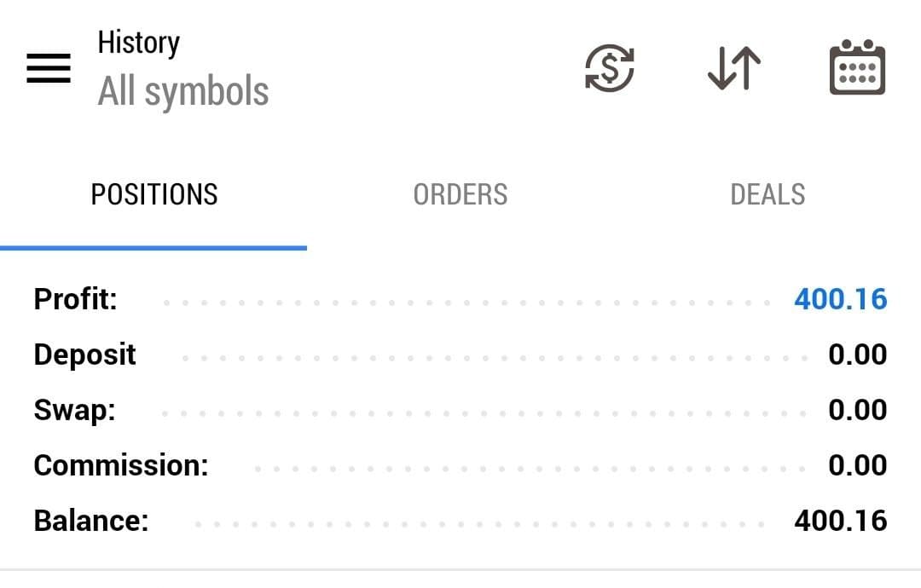The height and width of the screenshot is (588, 921).
Task: Select the Swap row label
Action: pyautogui.click(x=74, y=410)
